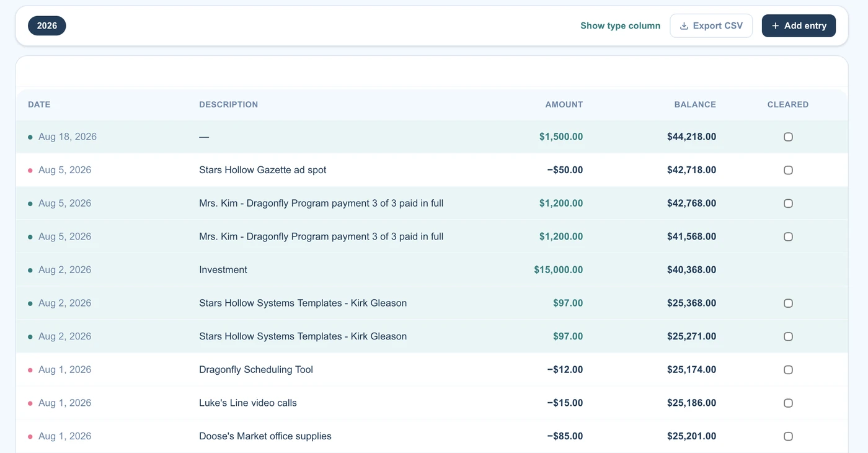Mark Doose's Market office supplies as cleared
Viewport: 868px width, 453px height.
788,436
